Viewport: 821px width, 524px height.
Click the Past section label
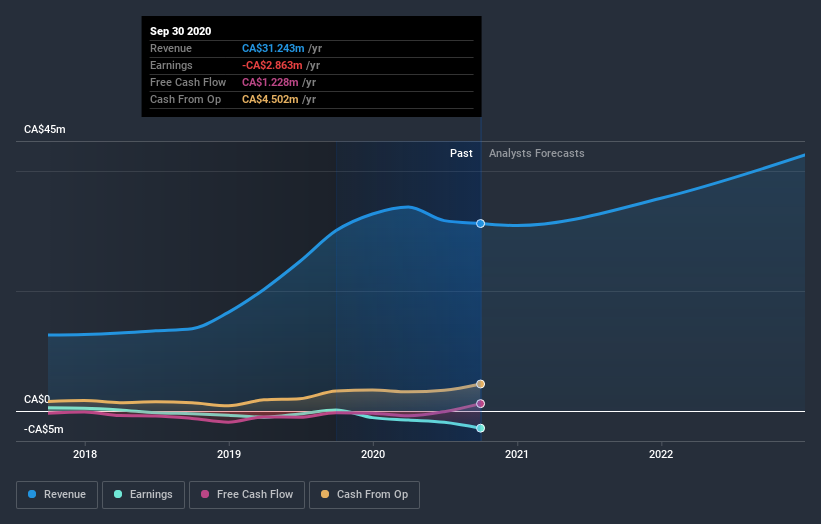click(461, 153)
